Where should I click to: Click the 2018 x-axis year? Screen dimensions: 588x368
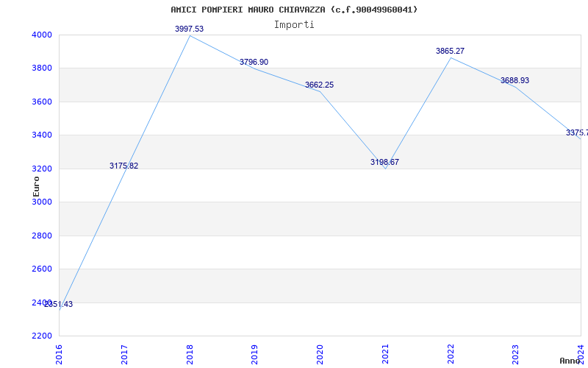[x=190, y=355]
